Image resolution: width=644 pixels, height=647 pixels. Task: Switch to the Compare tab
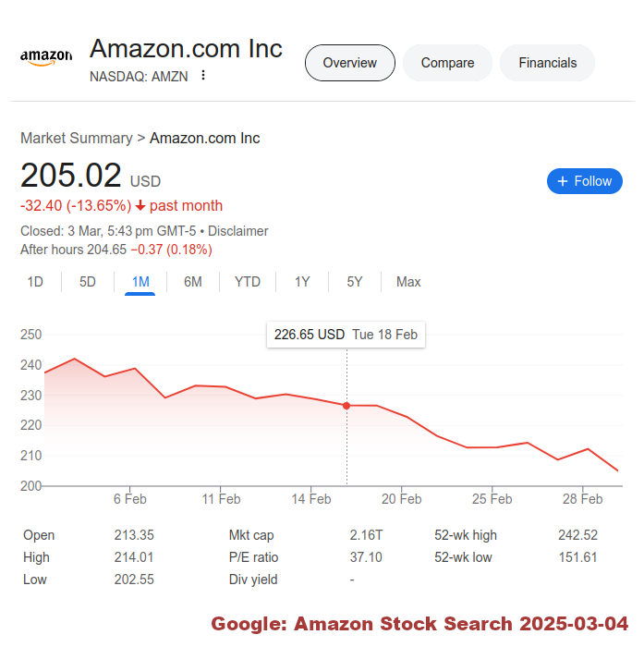447,63
